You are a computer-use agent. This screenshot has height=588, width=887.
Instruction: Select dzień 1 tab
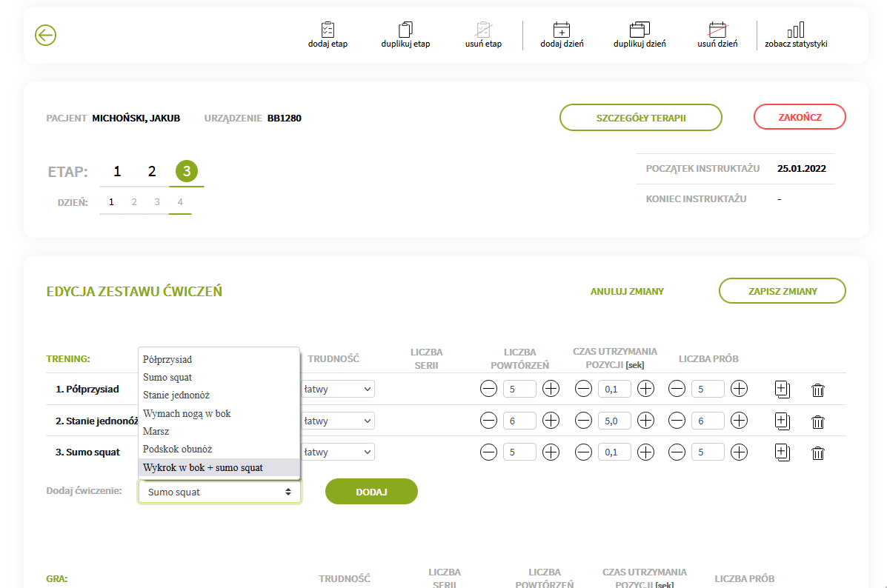[111, 201]
